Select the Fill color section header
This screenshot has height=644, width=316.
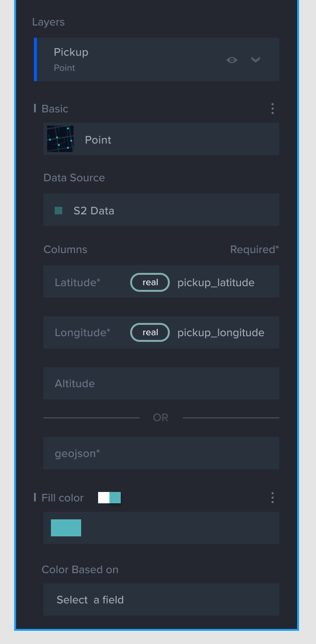point(62,498)
